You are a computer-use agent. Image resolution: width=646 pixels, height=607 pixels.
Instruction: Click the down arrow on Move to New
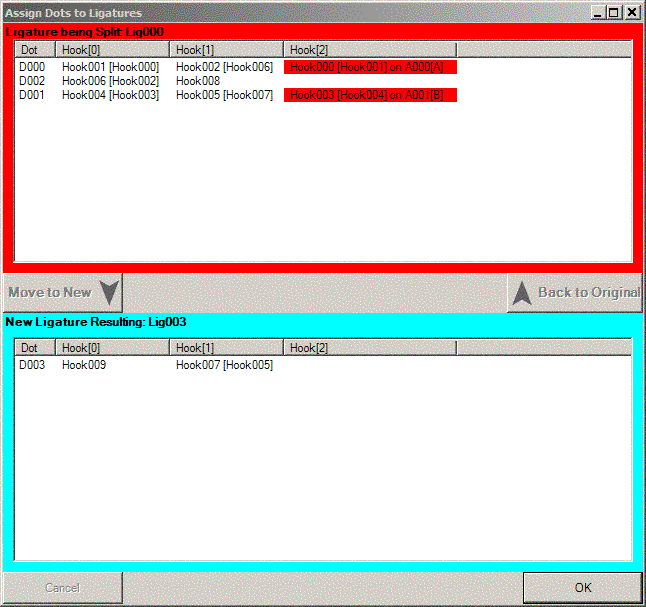click(108, 293)
